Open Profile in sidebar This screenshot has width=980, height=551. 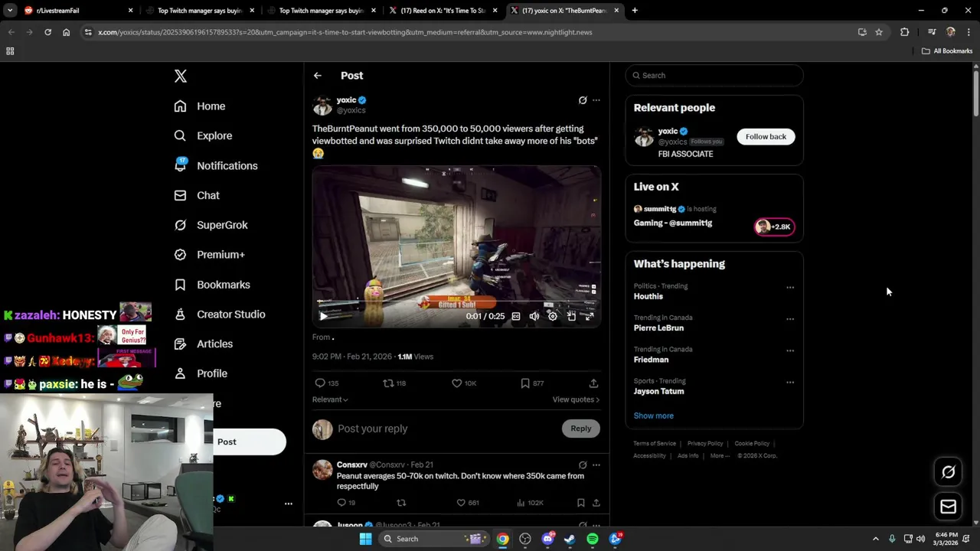pos(201,373)
